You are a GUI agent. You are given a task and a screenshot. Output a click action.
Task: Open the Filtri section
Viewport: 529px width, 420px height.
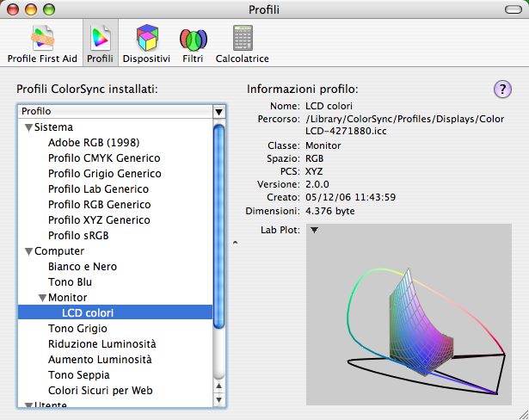coord(193,44)
